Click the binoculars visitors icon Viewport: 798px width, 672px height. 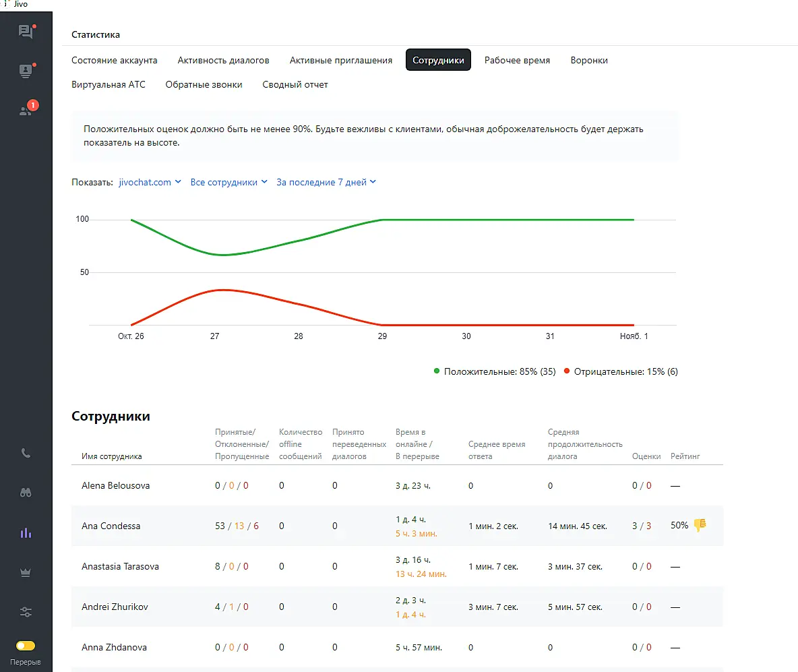[x=26, y=493]
